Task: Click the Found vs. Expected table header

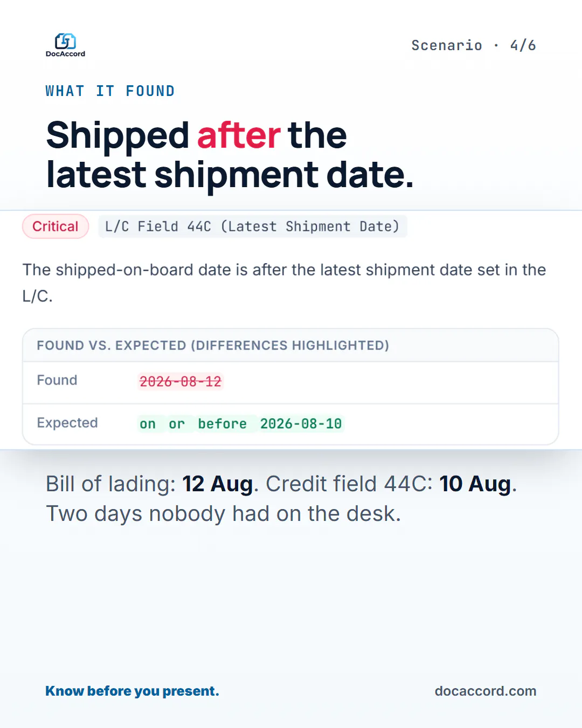Action: coord(213,346)
